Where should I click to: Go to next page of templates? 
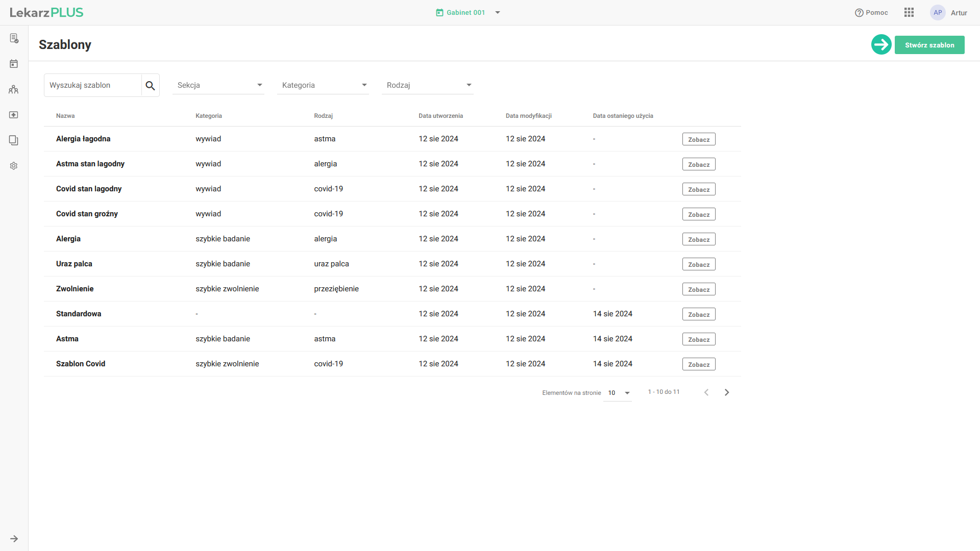tap(727, 392)
